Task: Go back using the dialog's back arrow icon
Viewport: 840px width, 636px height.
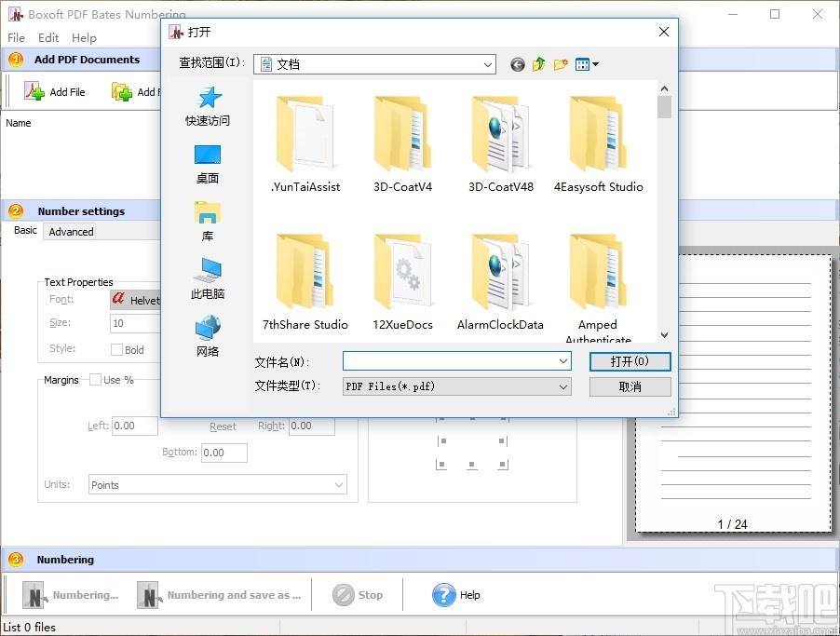Action: (x=517, y=65)
